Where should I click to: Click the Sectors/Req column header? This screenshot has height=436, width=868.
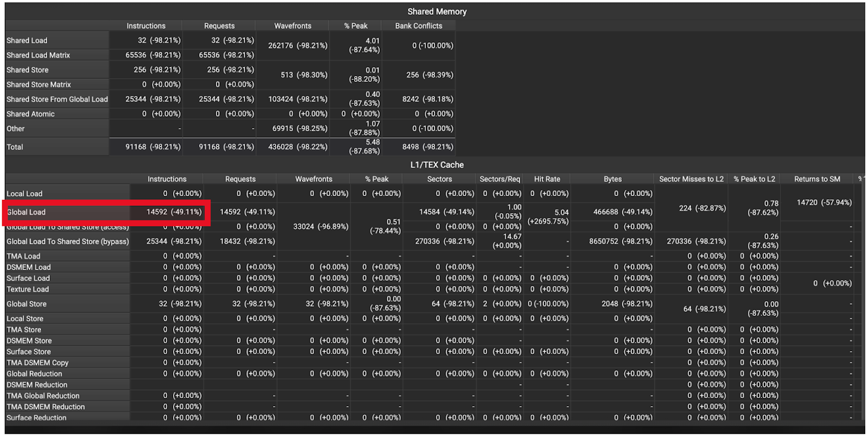coord(500,179)
